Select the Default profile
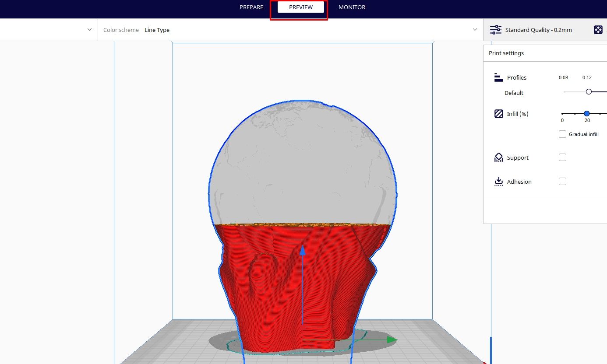Screen dimensions: 607x364 (x=513, y=93)
